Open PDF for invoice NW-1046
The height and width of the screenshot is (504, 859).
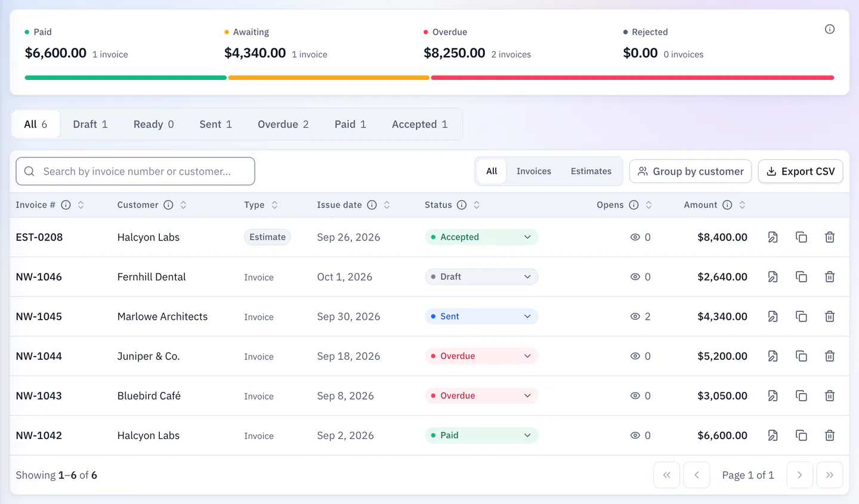pos(773,277)
